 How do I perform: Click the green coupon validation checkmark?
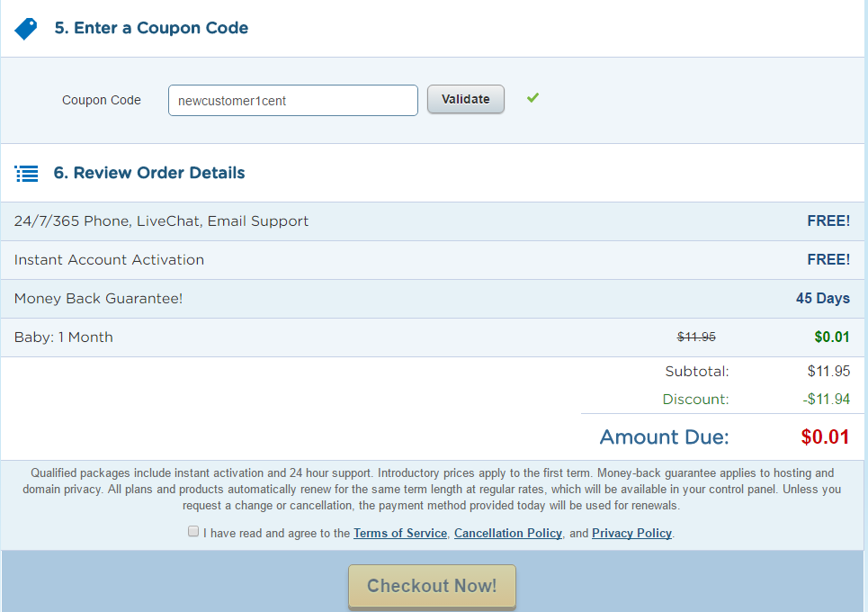532,98
